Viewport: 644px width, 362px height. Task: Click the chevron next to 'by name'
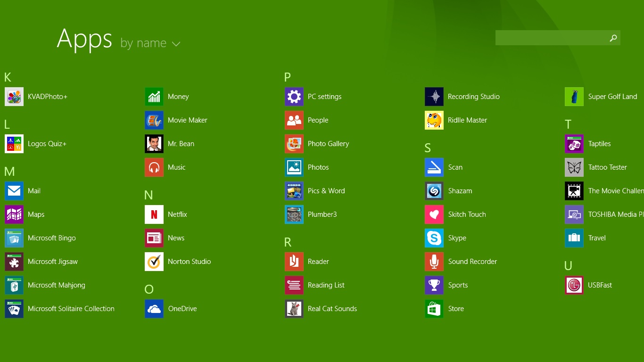176,44
